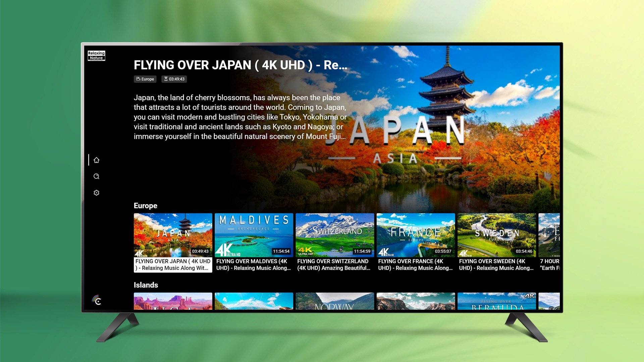Click the Relaxing Nature channel logo

click(96, 56)
